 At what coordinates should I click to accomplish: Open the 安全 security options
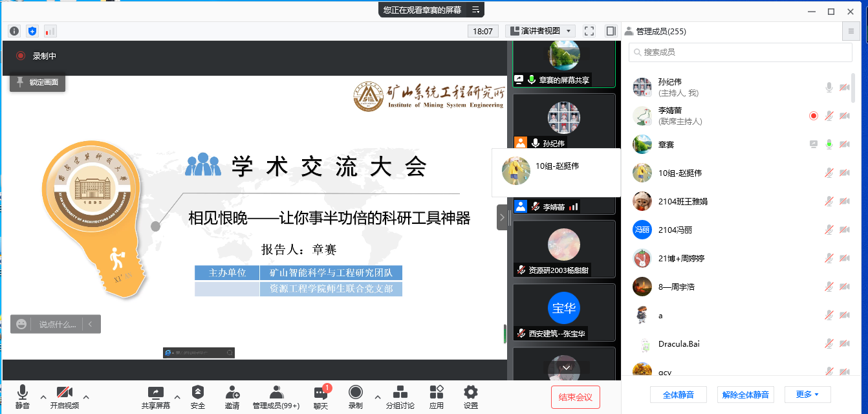click(x=197, y=395)
